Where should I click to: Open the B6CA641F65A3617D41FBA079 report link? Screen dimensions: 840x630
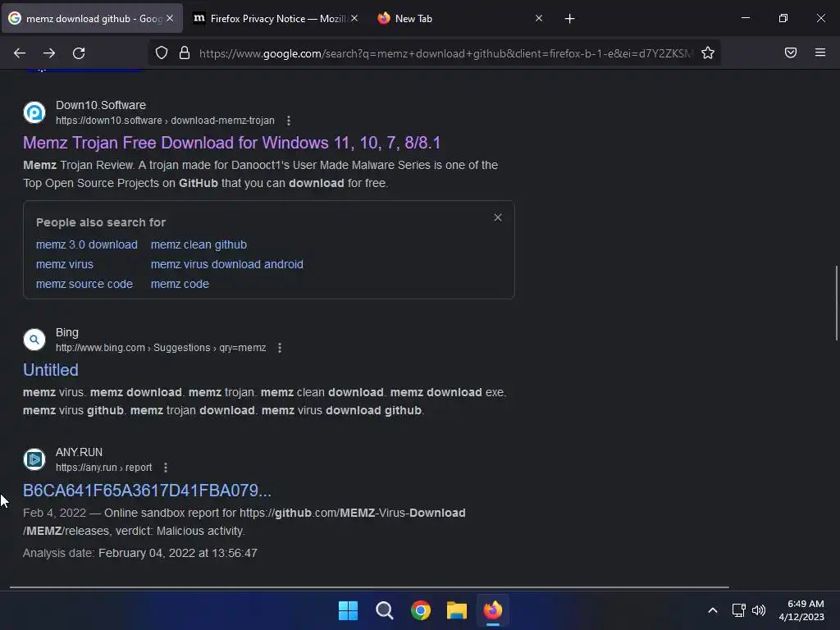(147, 491)
